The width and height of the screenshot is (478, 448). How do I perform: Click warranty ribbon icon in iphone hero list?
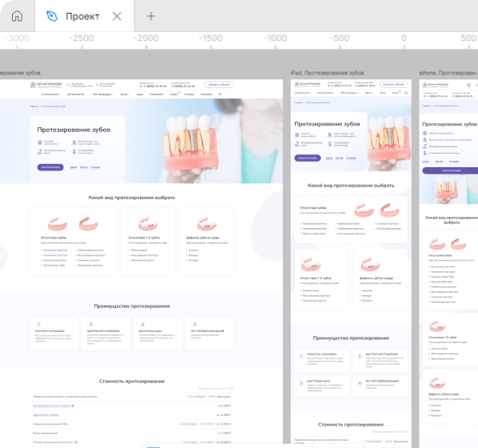[x=424, y=134]
